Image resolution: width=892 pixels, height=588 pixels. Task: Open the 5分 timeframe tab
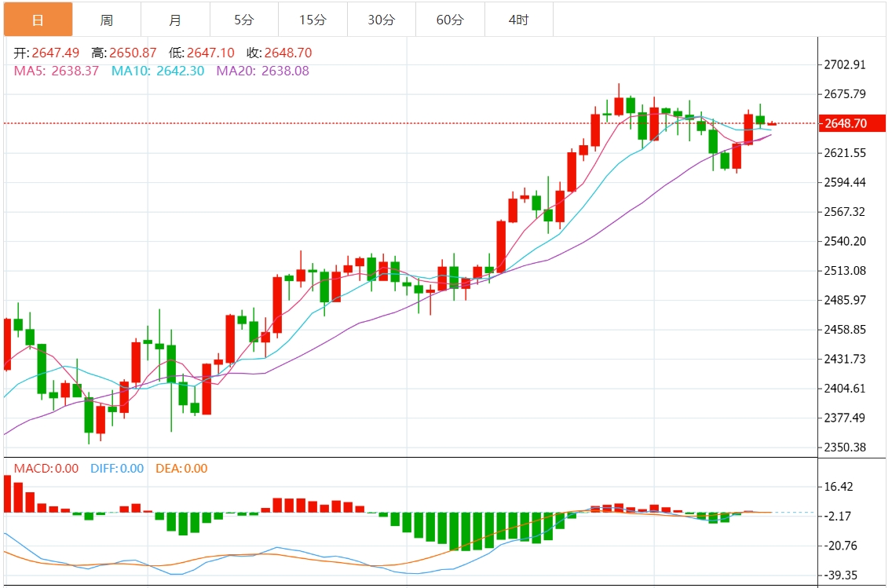pyautogui.click(x=244, y=20)
